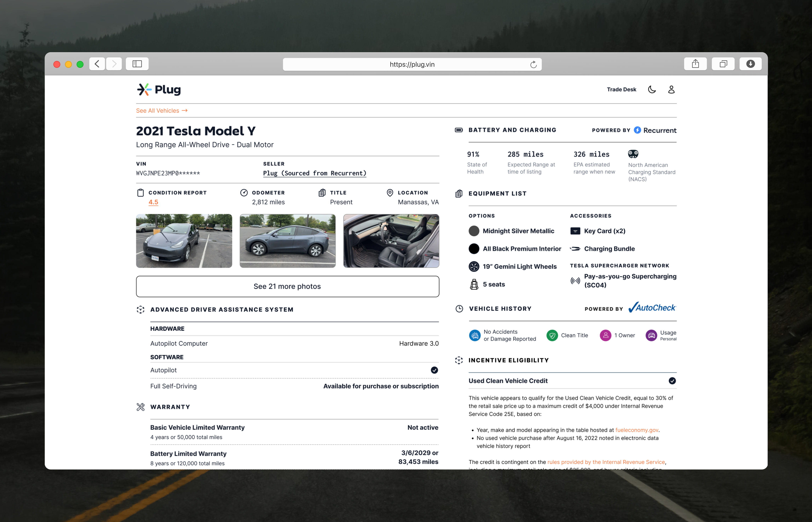The image size is (812, 522).
Task: Reload the page with the refresh icon
Action: point(533,64)
